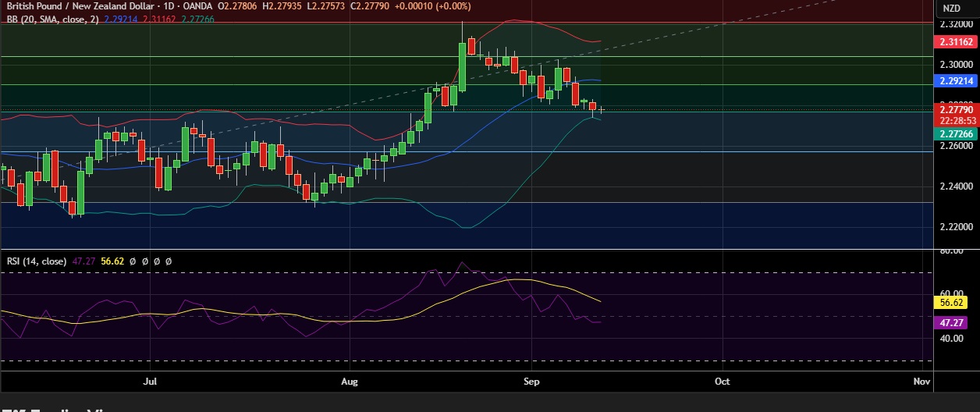Click the Jul marker on time axis
This screenshot has height=412, width=980.
(151, 382)
